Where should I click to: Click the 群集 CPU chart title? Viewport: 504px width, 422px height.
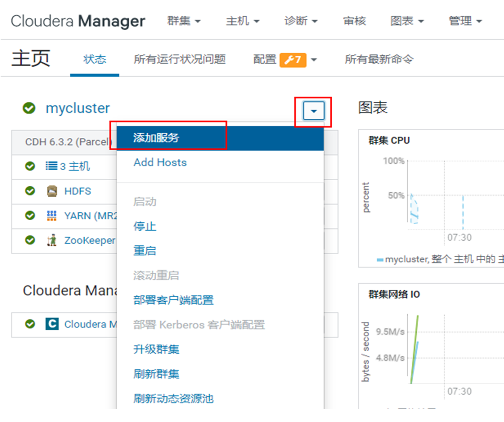coord(389,140)
